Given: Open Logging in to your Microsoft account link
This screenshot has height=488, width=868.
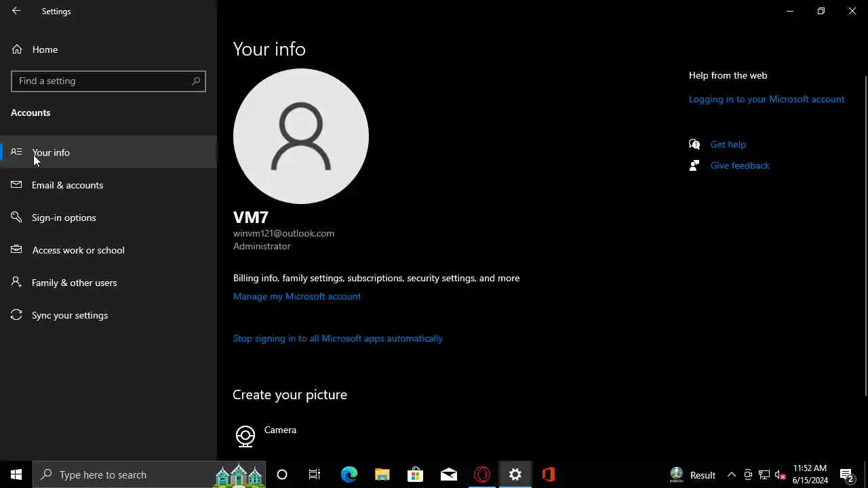Looking at the screenshot, I should pos(766,99).
